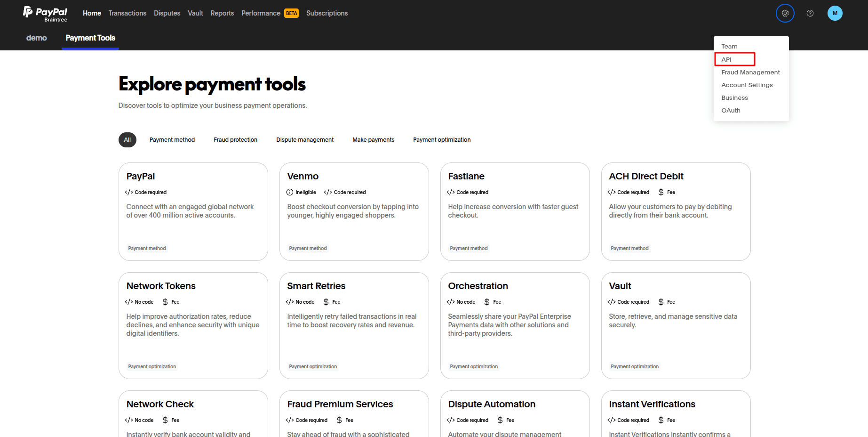Open the settings gear icon

785,13
